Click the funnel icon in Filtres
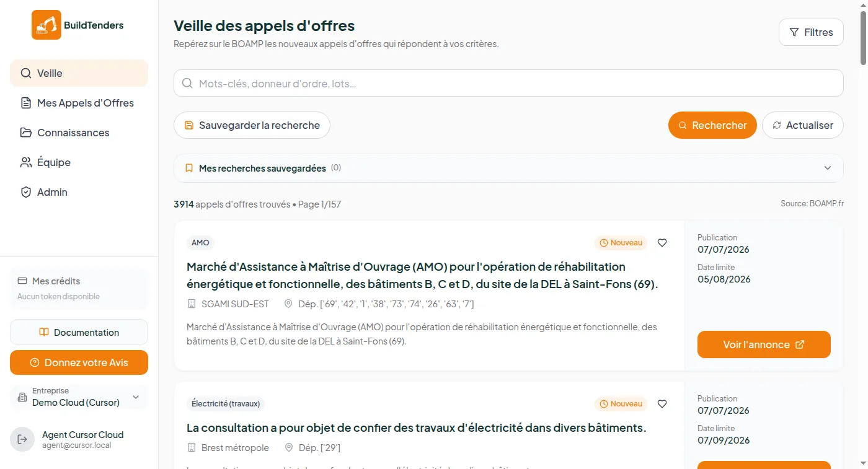Viewport: 868px width, 469px height. point(794,32)
